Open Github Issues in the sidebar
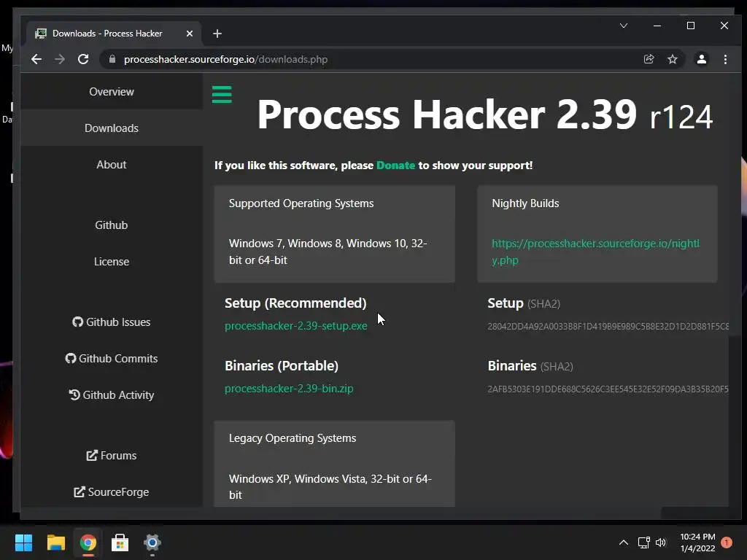The width and height of the screenshot is (747, 560). pyautogui.click(x=112, y=322)
